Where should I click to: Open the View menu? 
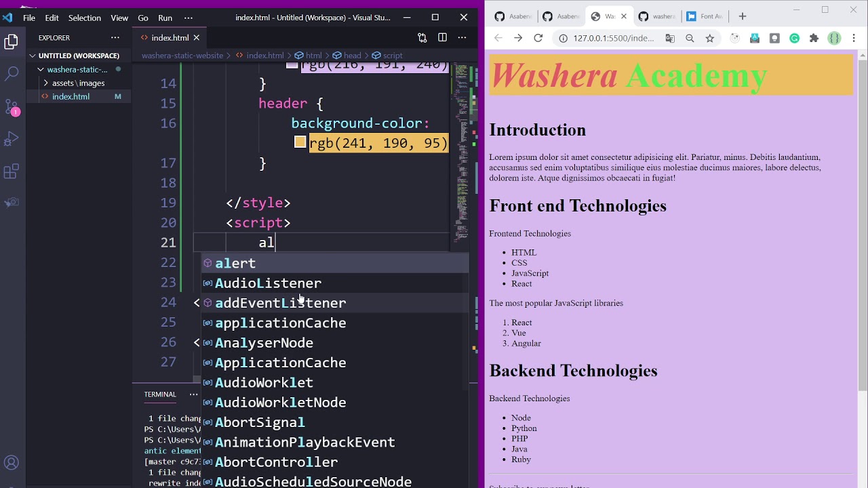tap(119, 18)
